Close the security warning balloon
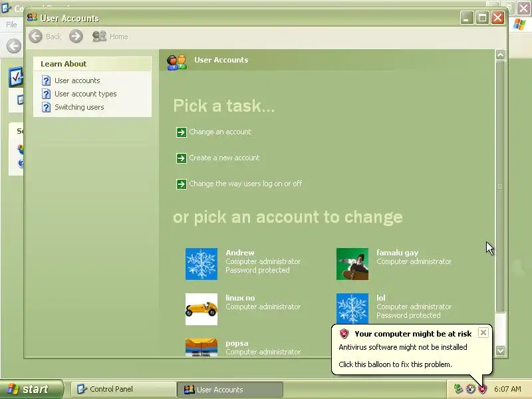Screen dimensions: 532x399 coord(483,332)
